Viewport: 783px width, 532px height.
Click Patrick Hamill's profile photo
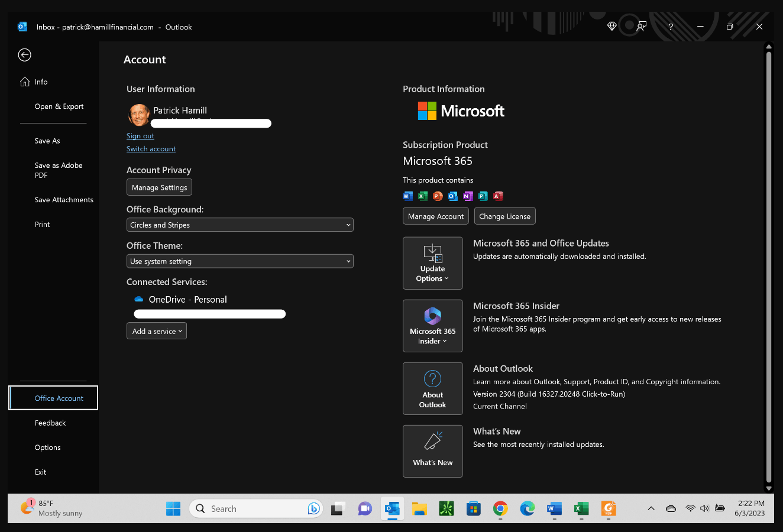tap(139, 115)
